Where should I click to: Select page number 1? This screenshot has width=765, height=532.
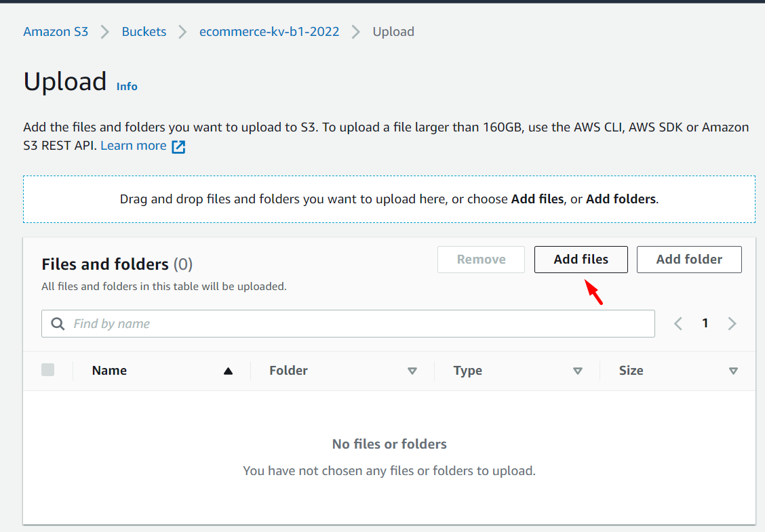[705, 323]
